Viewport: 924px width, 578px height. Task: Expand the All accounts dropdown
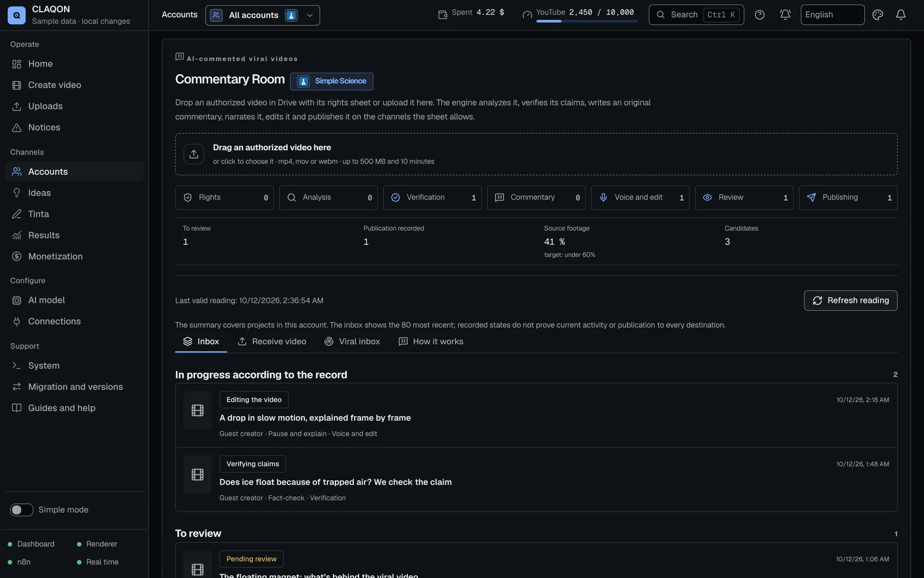pos(263,15)
